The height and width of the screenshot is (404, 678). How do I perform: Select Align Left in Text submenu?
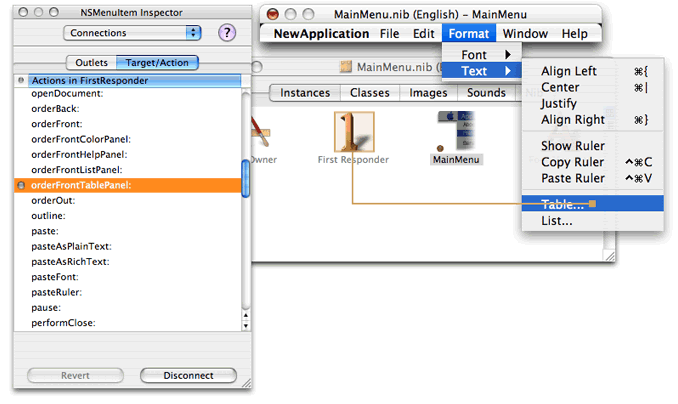click(569, 71)
